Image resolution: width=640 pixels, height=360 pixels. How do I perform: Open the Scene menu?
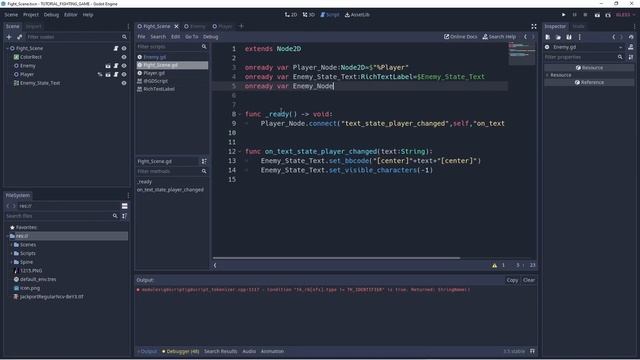(11, 15)
